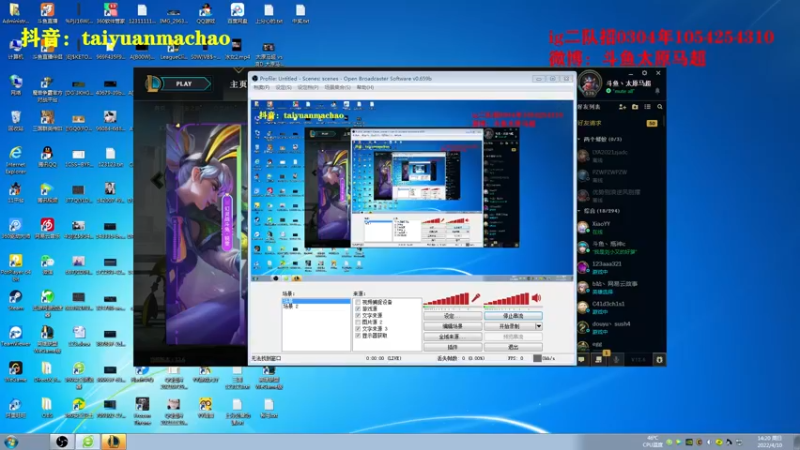The height and width of the screenshot is (450, 800).
Task: Click the OBS stream preview area
Action: point(412,190)
